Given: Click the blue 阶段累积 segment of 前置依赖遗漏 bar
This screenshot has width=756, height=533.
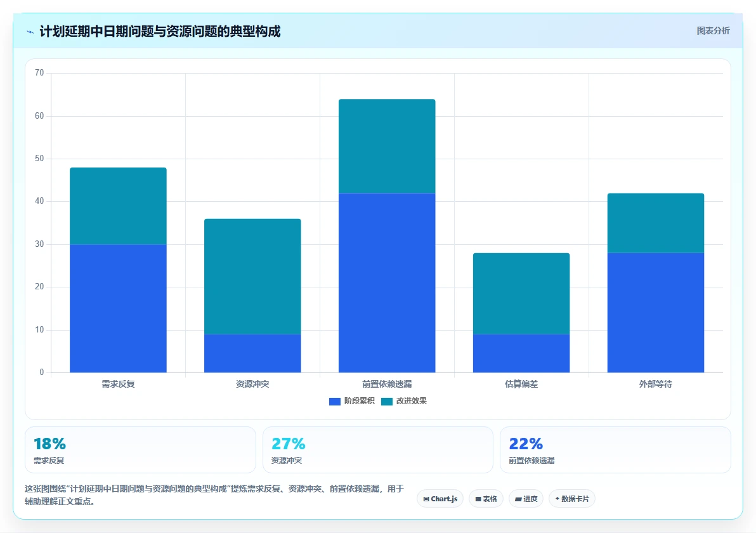Looking at the screenshot, I should [387, 283].
